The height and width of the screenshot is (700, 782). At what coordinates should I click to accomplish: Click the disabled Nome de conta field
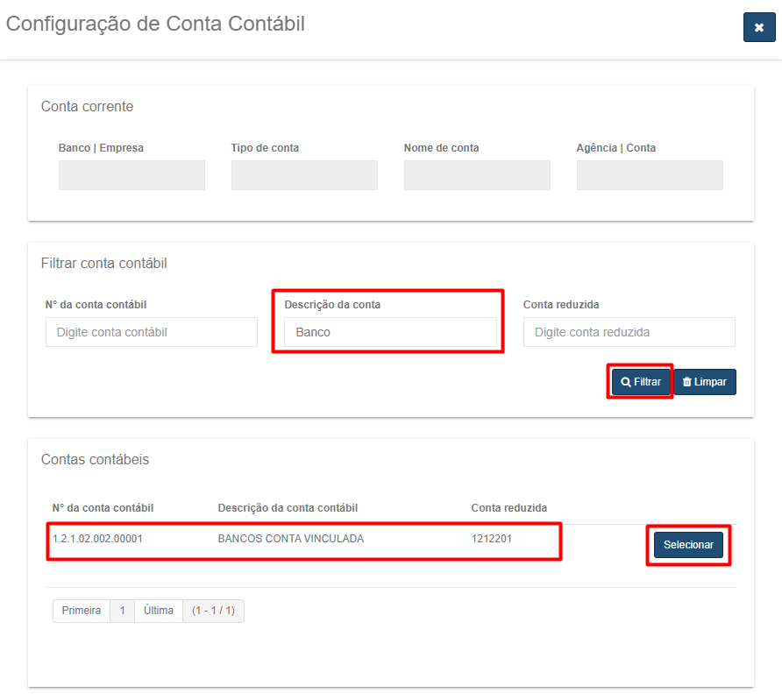pyautogui.click(x=477, y=175)
